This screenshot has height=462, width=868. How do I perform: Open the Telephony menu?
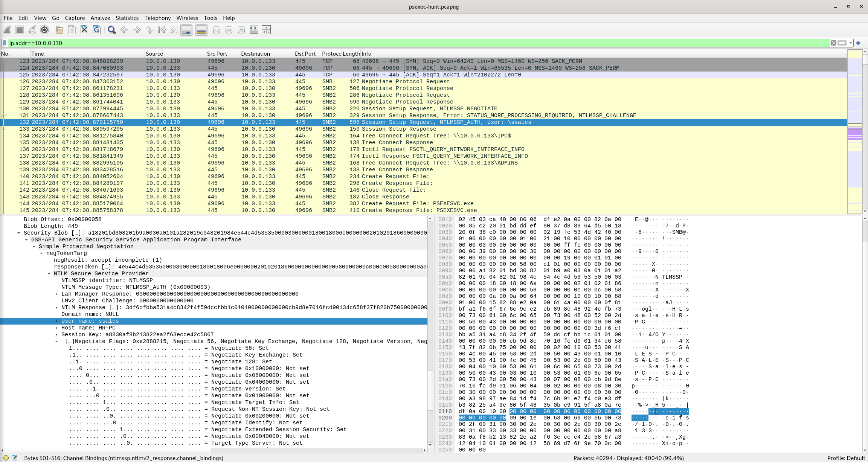point(157,18)
